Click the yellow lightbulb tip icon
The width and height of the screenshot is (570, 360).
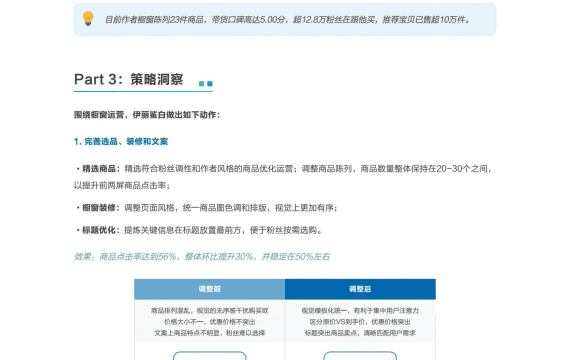[x=88, y=18]
